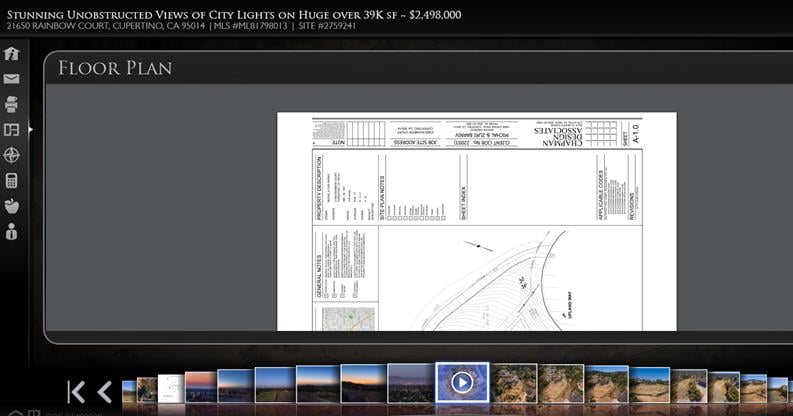Click the home property info icon
The height and width of the screenshot is (416, 793).
click(x=12, y=54)
